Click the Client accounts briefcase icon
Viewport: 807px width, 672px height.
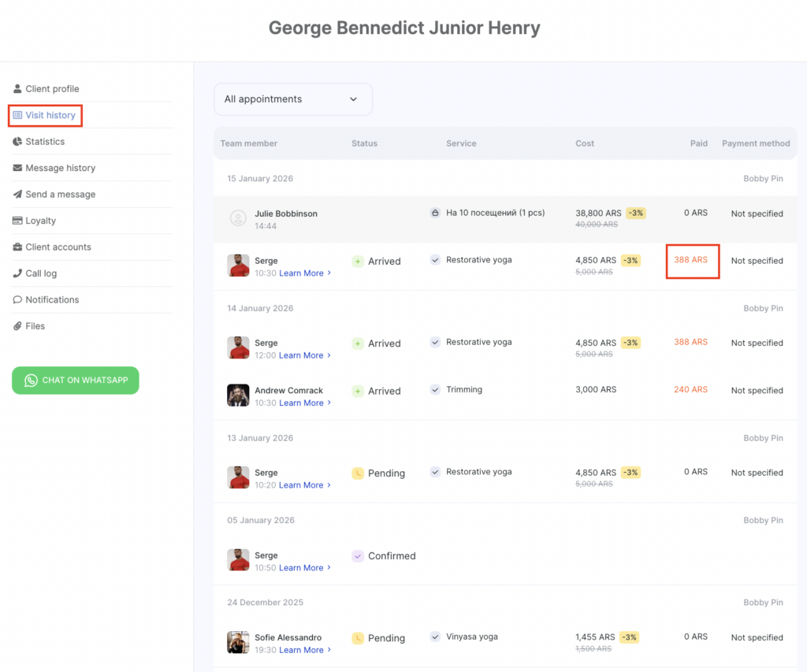coord(17,247)
